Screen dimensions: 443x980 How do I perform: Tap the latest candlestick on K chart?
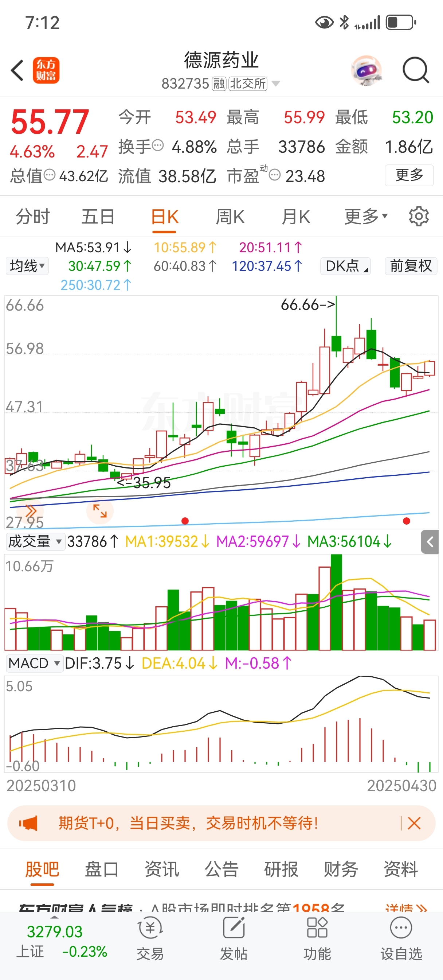click(430, 368)
